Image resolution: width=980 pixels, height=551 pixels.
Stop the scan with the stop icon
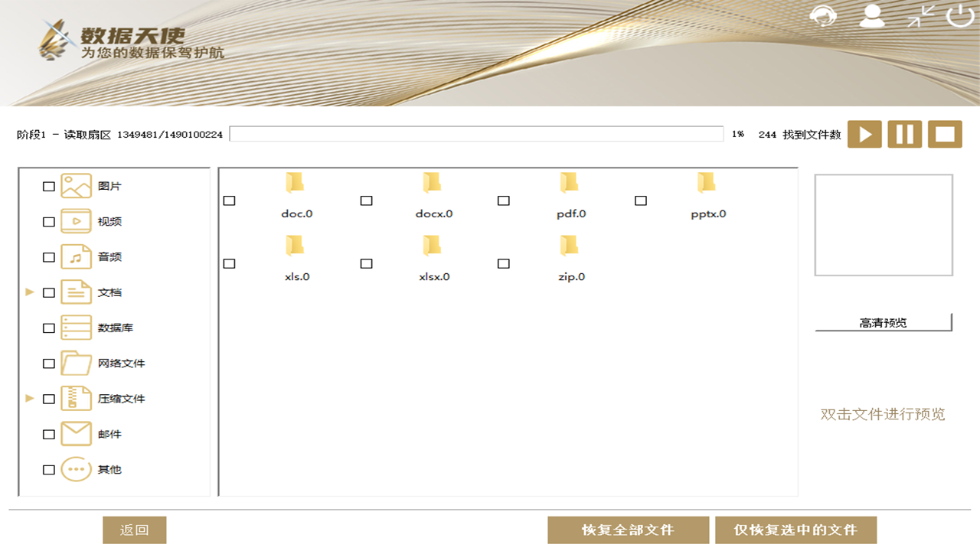[x=945, y=134]
